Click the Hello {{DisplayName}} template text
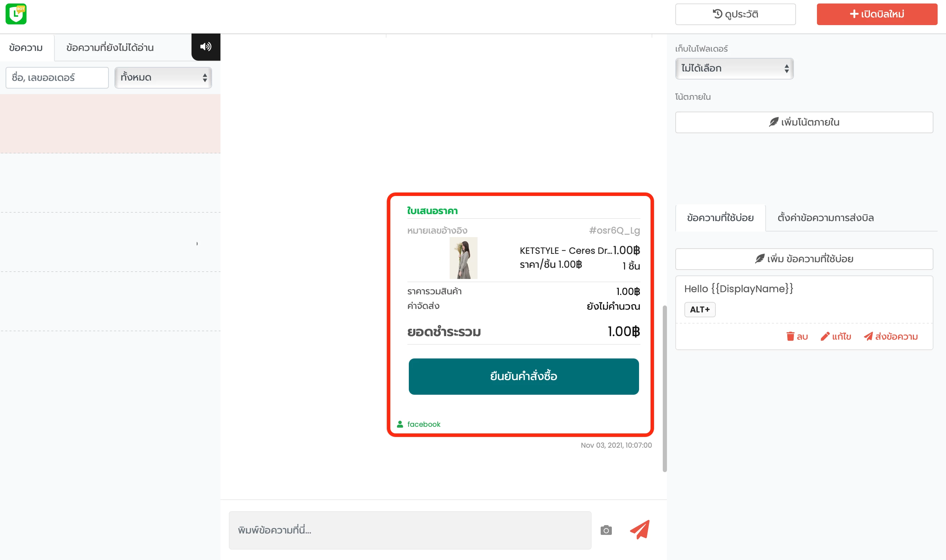This screenshot has width=946, height=560. tap(739, 289)
